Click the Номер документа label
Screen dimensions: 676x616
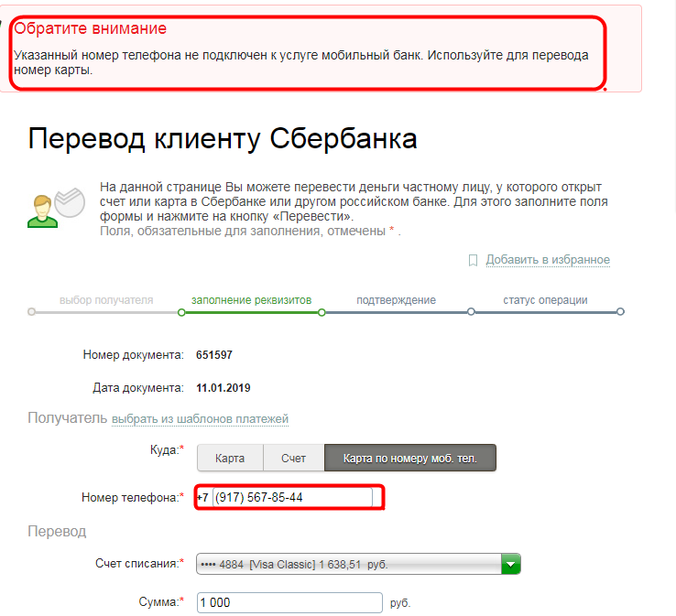(x=133, y=355)
